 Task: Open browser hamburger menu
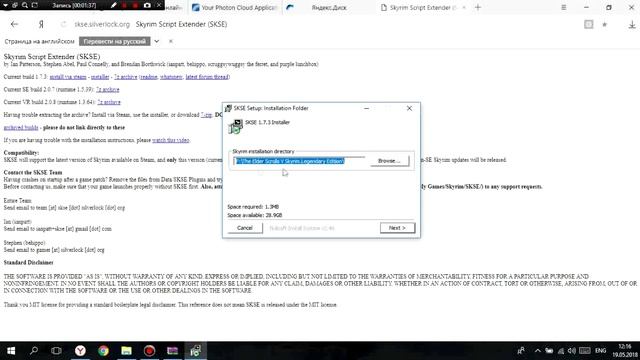coord(564,7)
